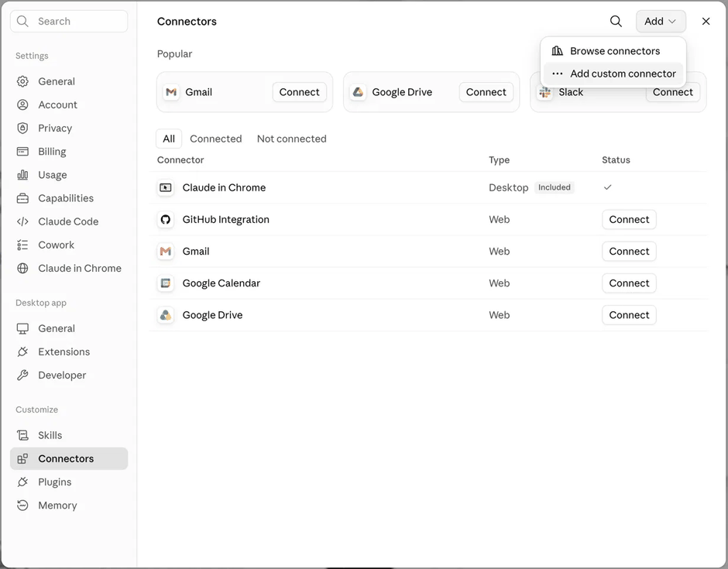Click the Claude in Chrome row icon
The image size is (728, 569).
(165, 187)
